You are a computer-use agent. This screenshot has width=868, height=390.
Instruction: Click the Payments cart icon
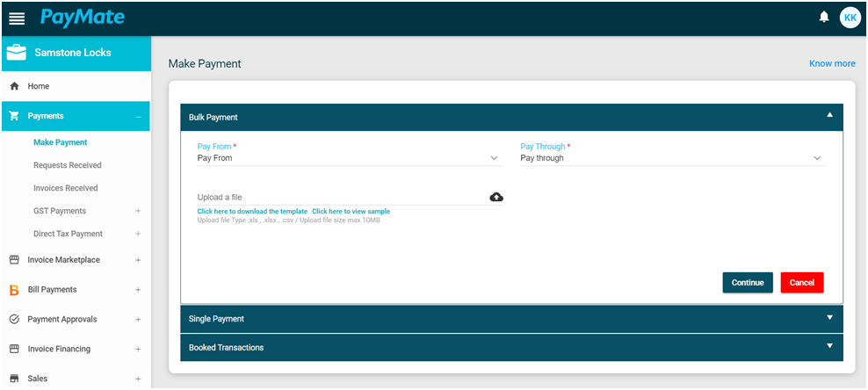pos(14,116)
